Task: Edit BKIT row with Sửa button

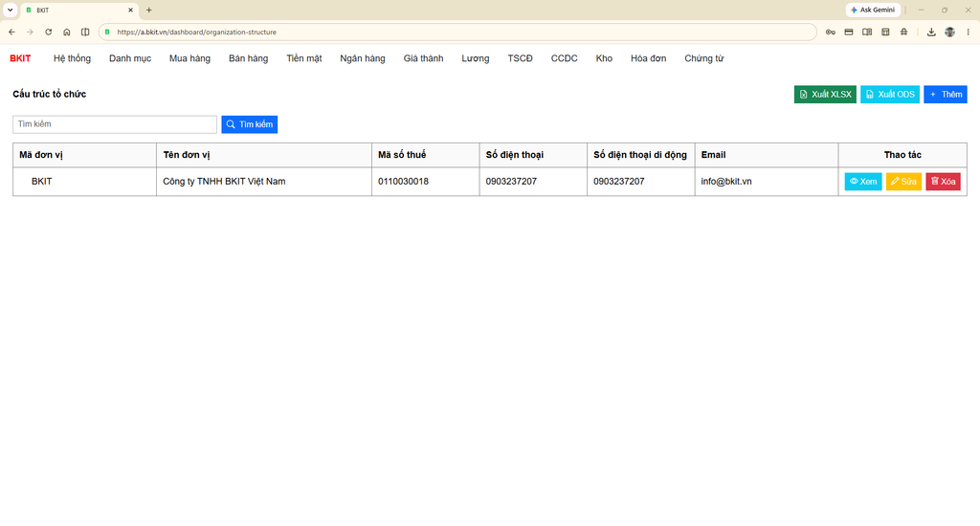Action: pyautogui.click(x=903, y=181)
